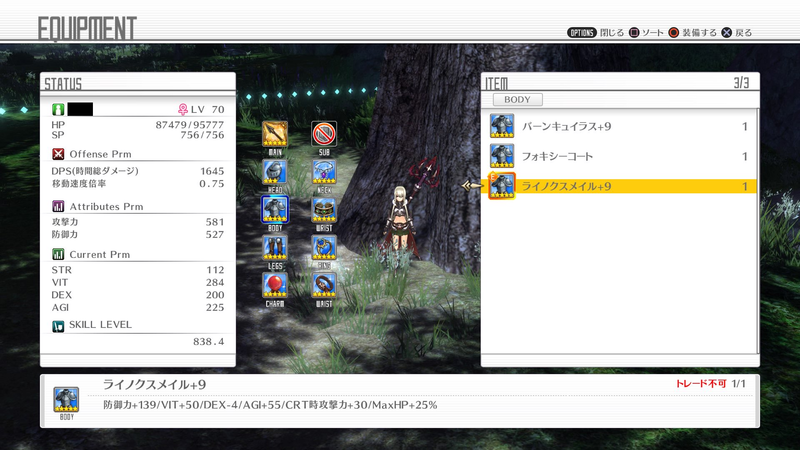Click the VIT value 284

point(215,282)
